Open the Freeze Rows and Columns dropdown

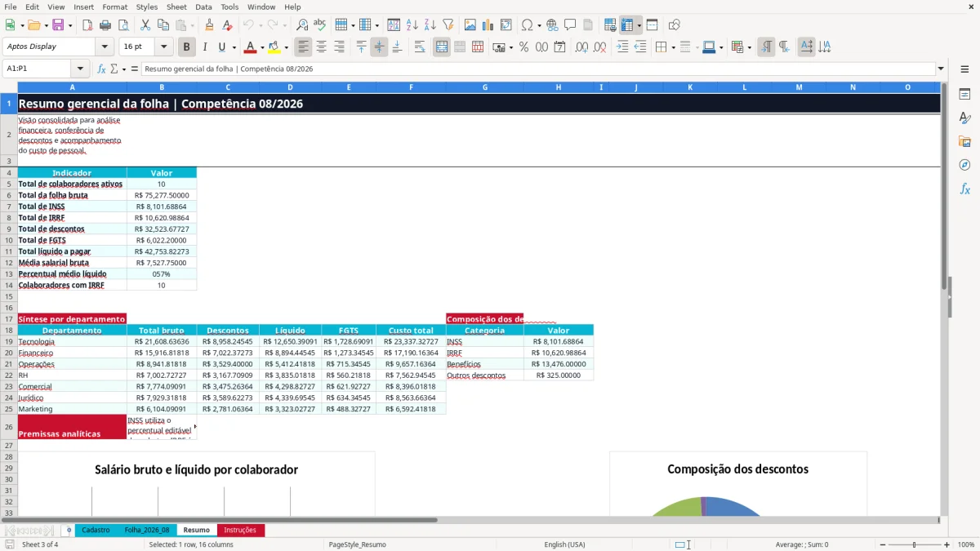click(639, 25)
